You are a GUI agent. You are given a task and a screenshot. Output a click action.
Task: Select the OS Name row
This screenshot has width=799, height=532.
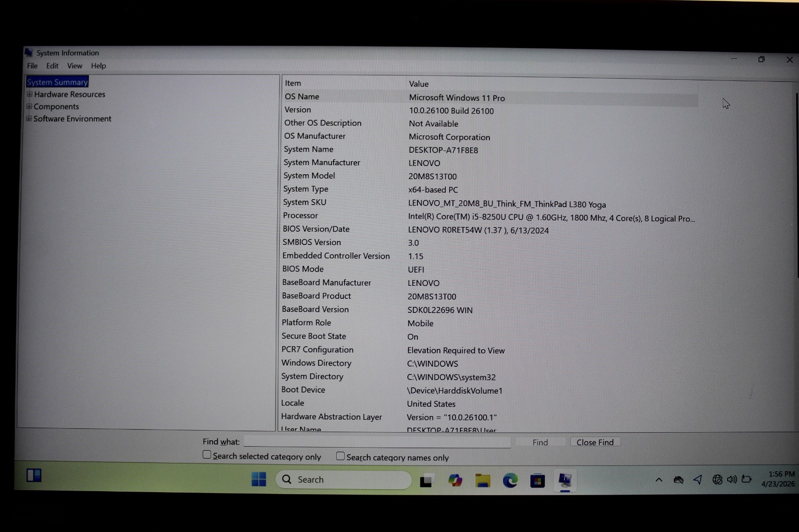pos(490,97)
